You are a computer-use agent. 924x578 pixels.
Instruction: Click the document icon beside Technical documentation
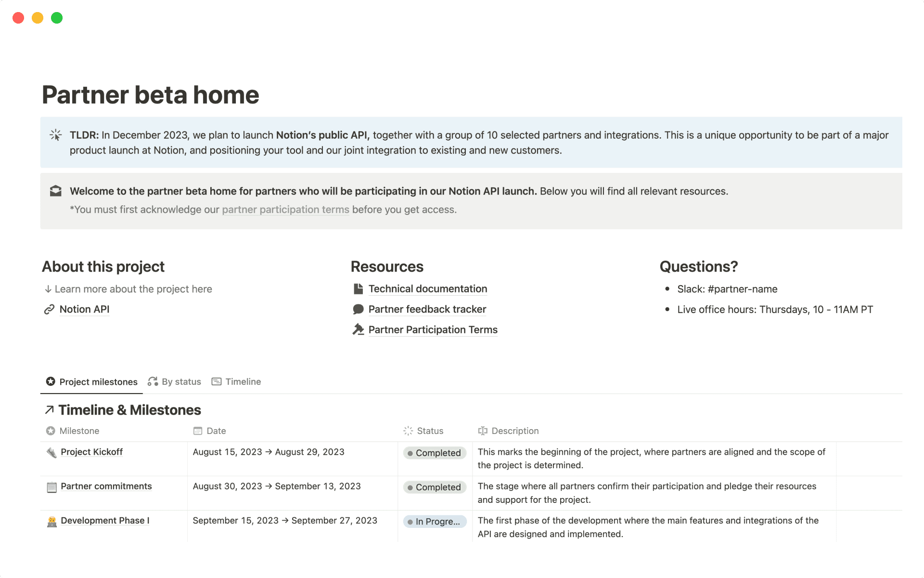tap(358, 289)
